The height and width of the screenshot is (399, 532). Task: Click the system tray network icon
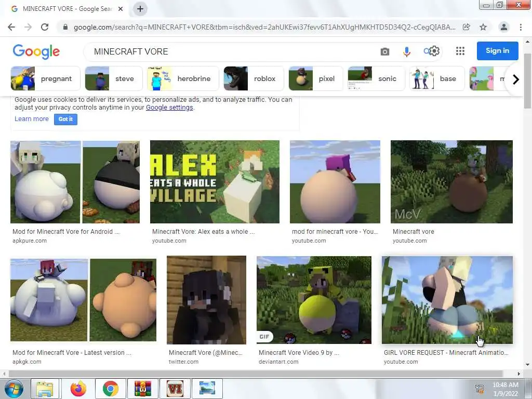pos(480,389)
